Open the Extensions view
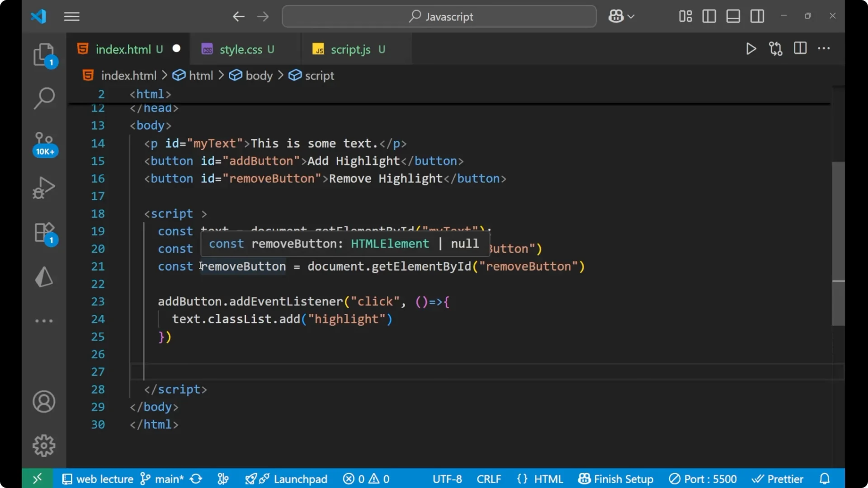868x488 pixels. coord(44,232)
